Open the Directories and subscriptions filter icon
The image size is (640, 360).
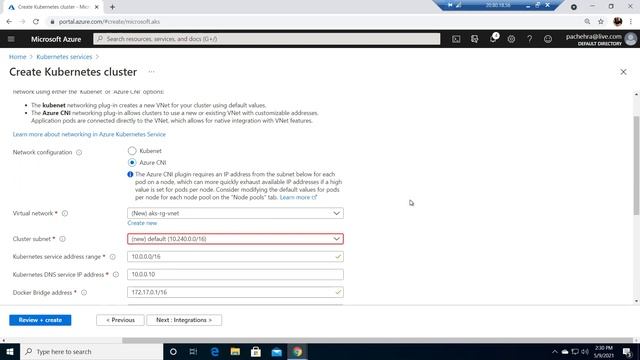click(x=474, y=39)
